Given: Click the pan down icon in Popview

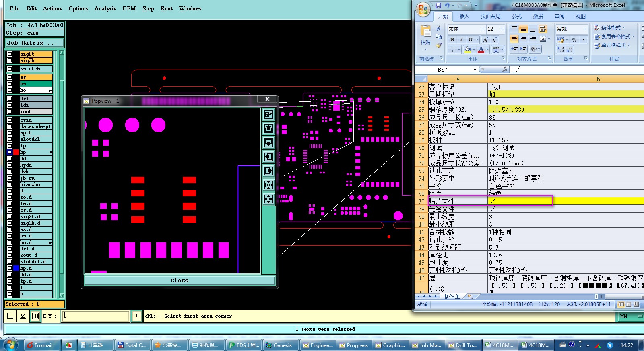Looking at the screenshot, I should point(268,142).
